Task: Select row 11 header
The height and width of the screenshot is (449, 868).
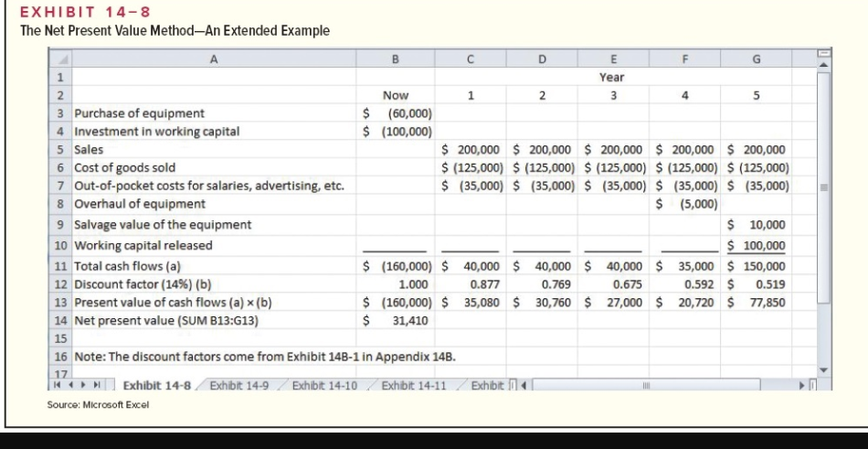Action: 61,267
